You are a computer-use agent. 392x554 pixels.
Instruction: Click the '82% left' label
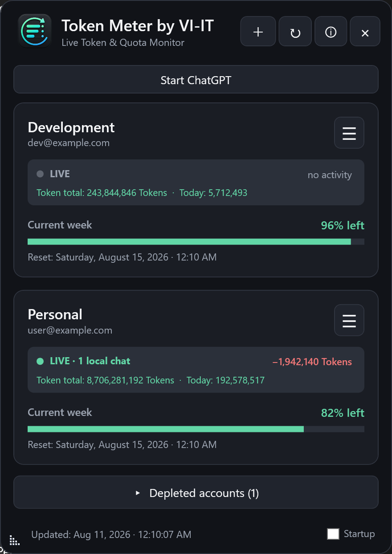[343, 413]
